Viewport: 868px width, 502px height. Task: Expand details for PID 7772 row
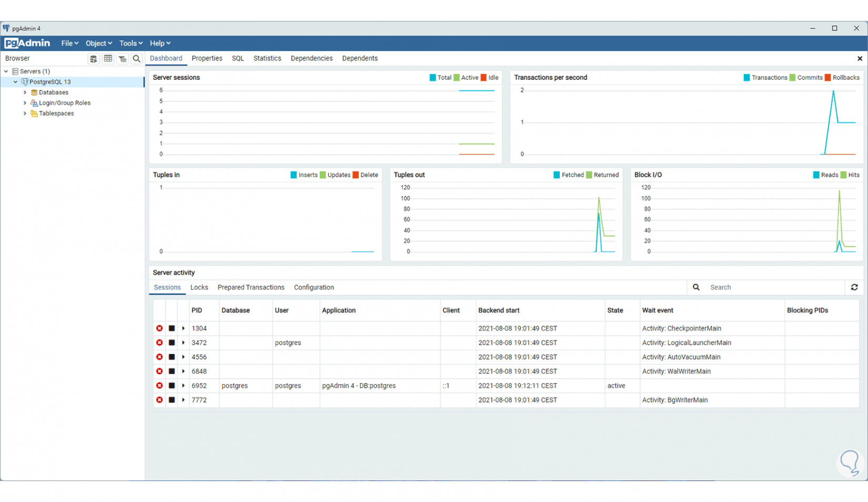pos(183,400)
